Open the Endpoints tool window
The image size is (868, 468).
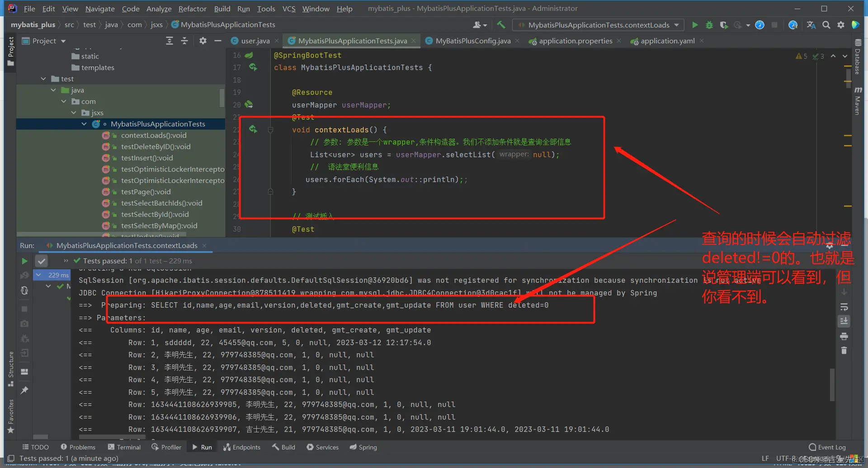tap(242, 447)
